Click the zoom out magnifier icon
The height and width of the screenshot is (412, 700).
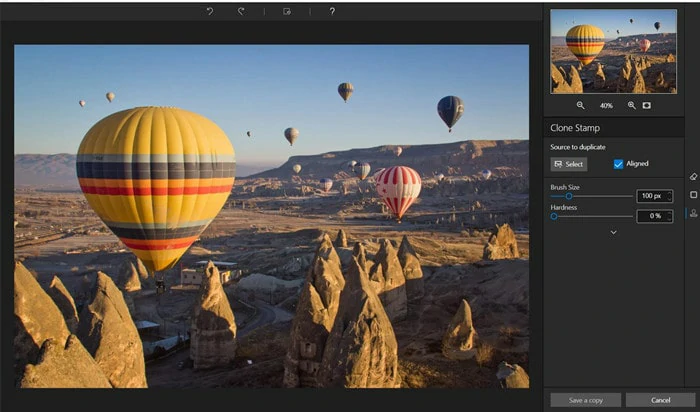(580, 105)
